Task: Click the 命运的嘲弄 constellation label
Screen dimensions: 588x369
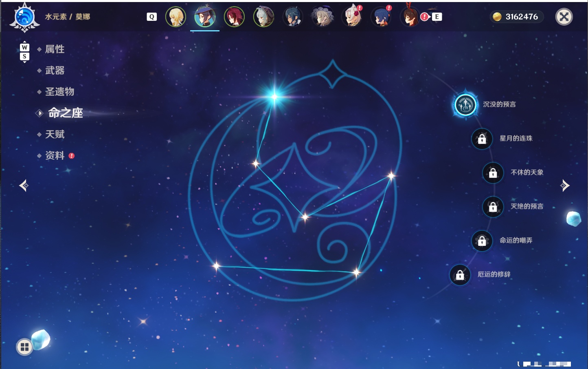Action: pos(516,241)
